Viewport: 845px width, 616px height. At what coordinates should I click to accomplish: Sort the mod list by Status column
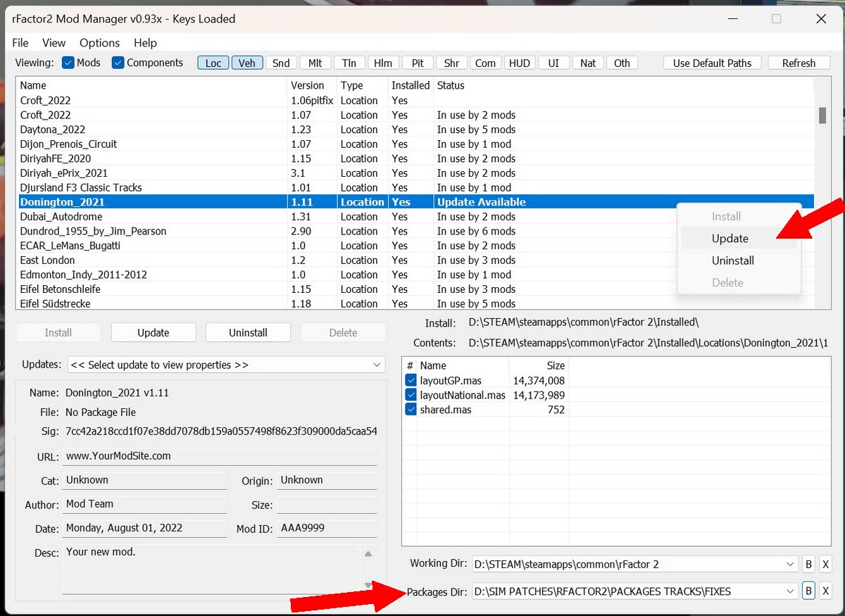(623, 85)
